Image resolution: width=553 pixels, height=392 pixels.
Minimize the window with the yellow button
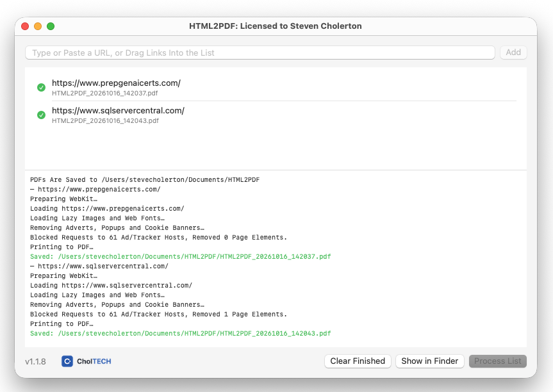(38, 26)
